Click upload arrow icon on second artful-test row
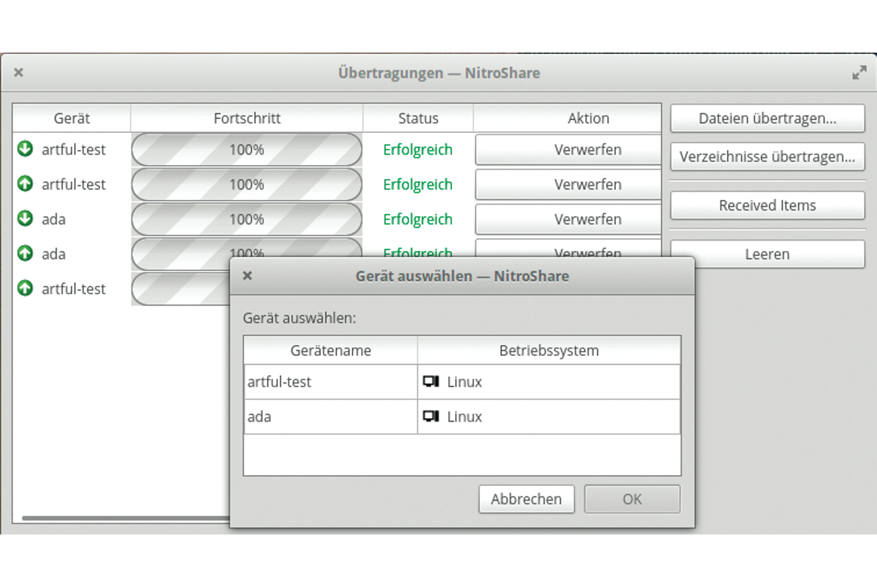Viewport: 877px width, 588px height. 25,184
